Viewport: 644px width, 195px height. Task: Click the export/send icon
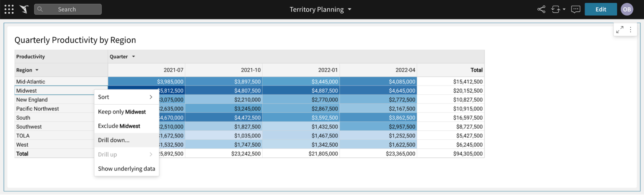(x=555, y=10)
